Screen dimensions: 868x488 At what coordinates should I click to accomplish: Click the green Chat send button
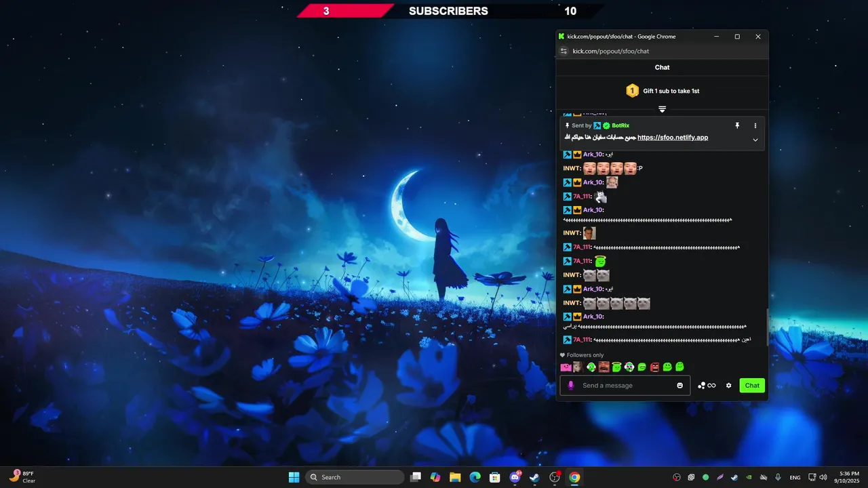pyautogui.click(x=752, y=385)
